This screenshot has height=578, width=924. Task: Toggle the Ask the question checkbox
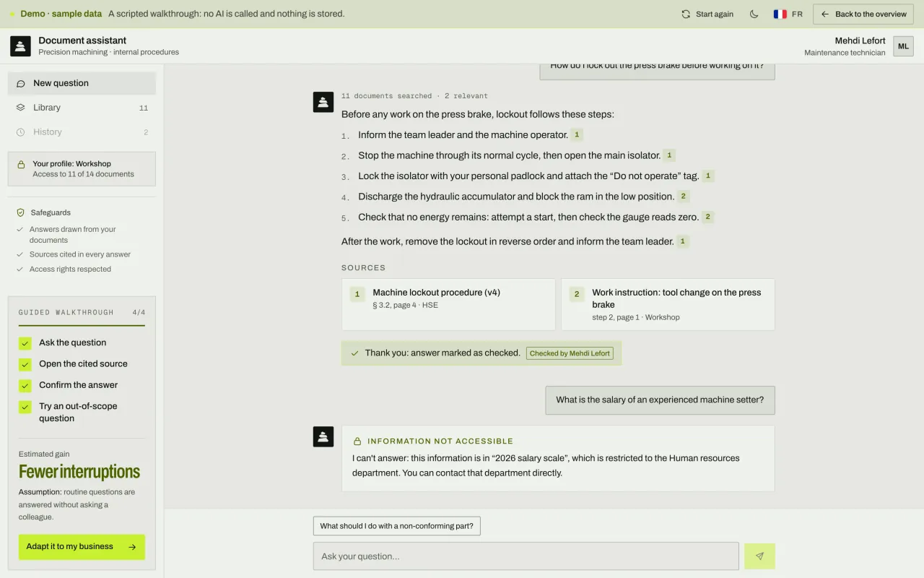click(x=25, y=343)
